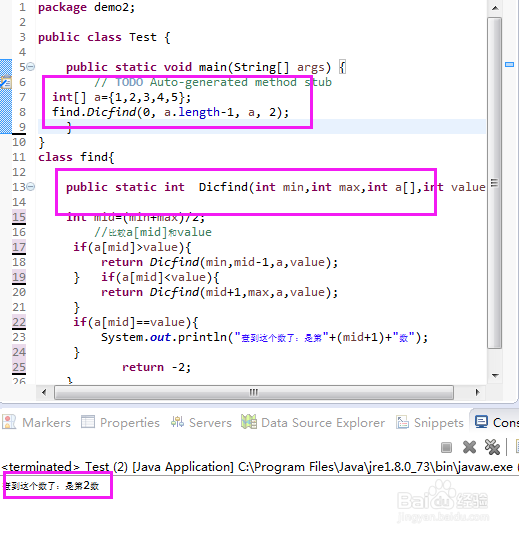Click the main method signature on line 5
This screenshot has width=519, height=535.
[x=206, y=67]
